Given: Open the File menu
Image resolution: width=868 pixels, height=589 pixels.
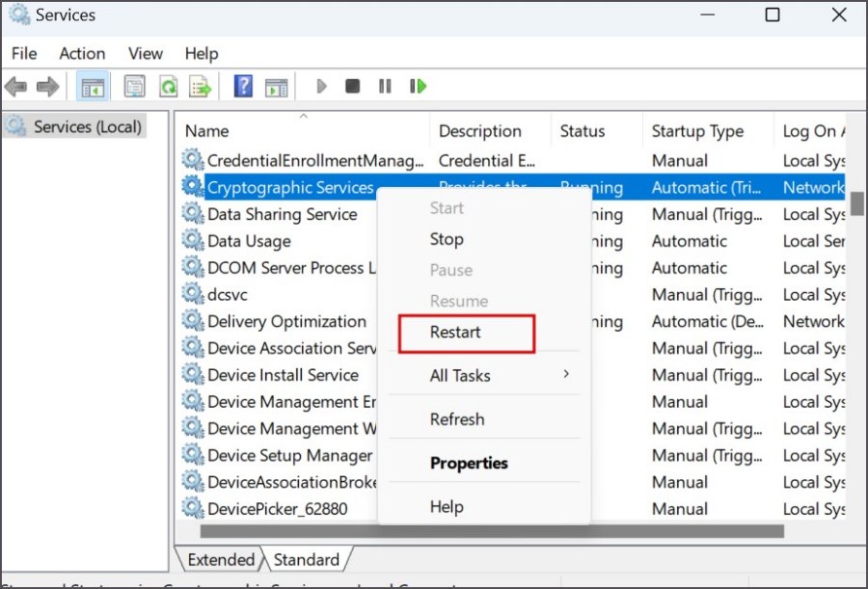Looking at the screenshot, I should (24, 54).
